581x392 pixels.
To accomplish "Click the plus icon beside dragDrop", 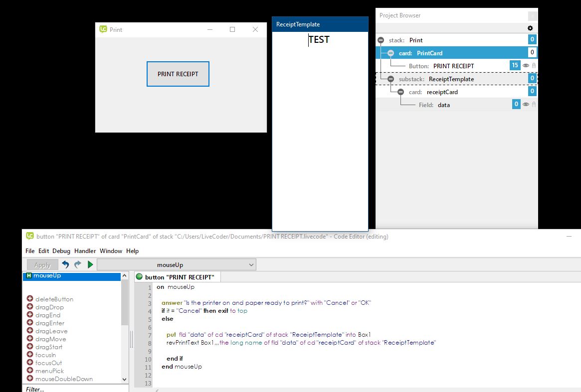I will tap(30, 307).
